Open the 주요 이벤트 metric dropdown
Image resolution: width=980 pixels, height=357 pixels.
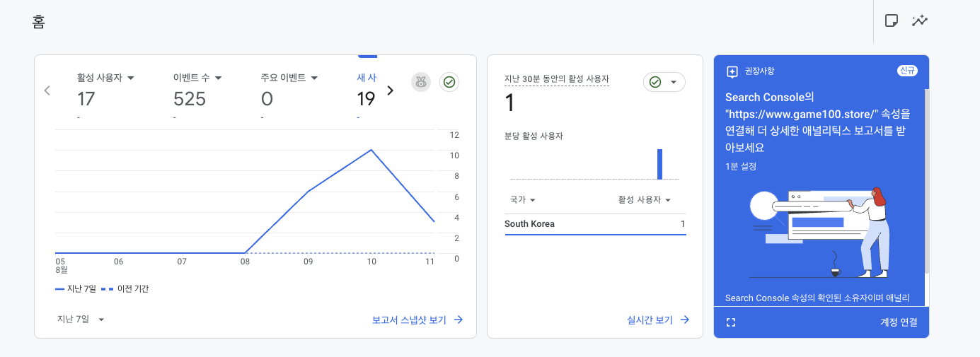(289, 77)
